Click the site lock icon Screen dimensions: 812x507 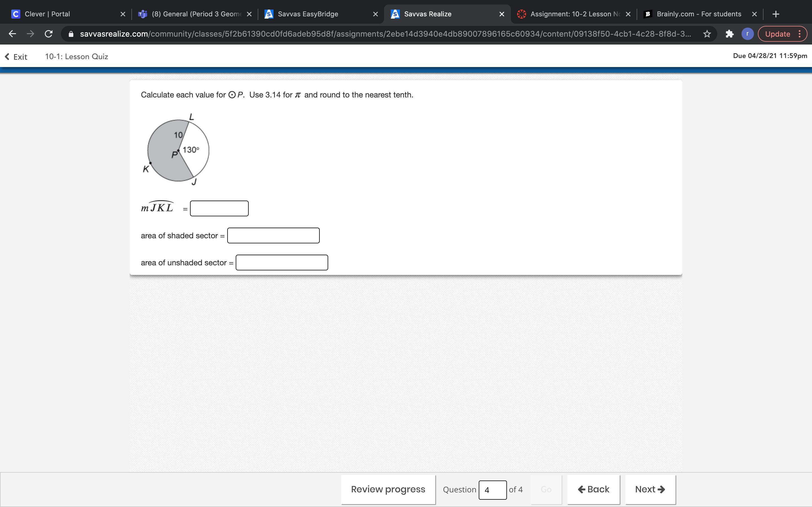point(71,34)
